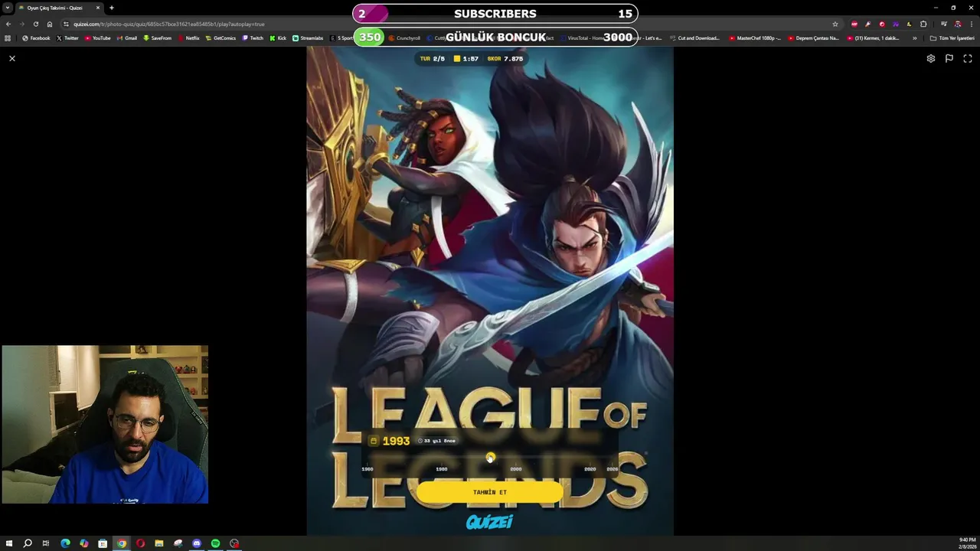Click the 1:57 timer display
Viewport: 980px width, 551px height.
[466, 59]
